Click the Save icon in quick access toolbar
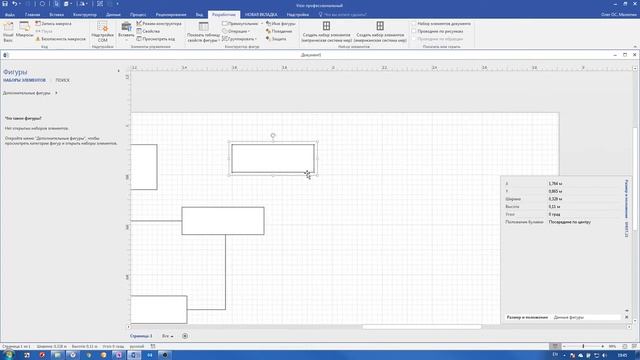 (x=5, y=4)
